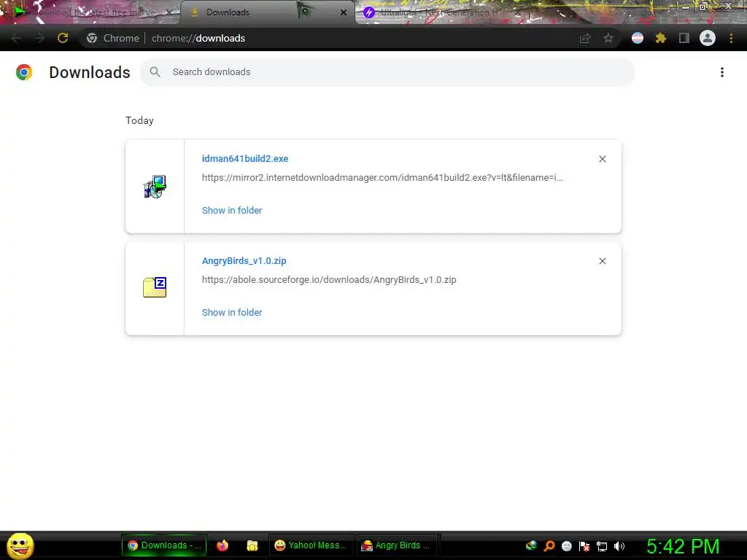This screenshot has width=747, height=560.
Task: Click the gray smiley tray icon
Action: tap(566, 546)
